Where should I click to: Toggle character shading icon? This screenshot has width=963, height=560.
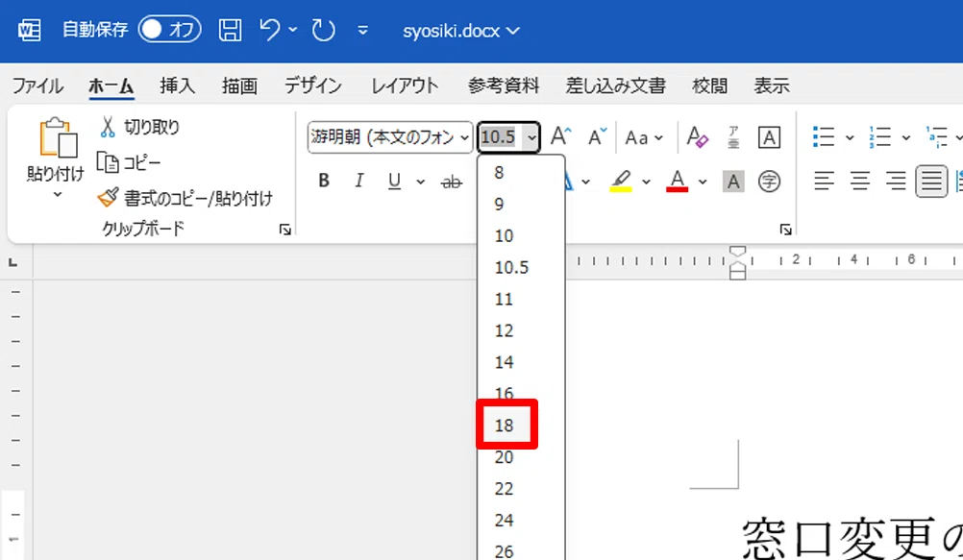click(x=733, y=182)
